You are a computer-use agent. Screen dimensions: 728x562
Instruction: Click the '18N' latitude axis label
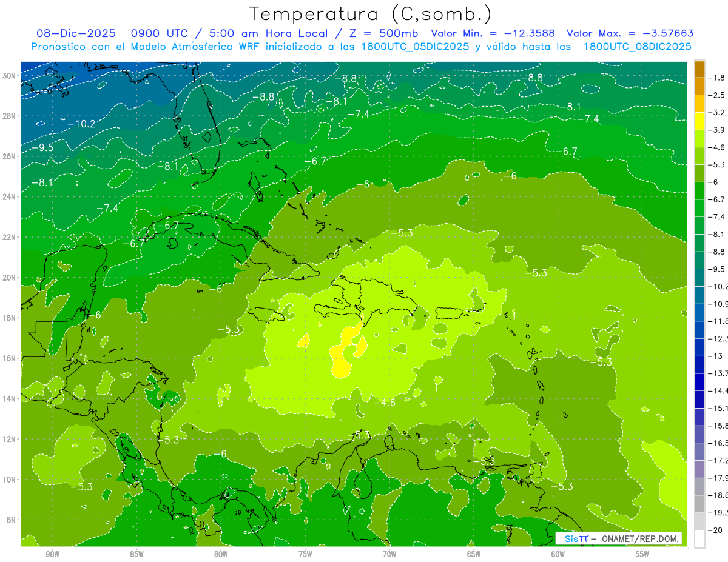coord(9,318)
